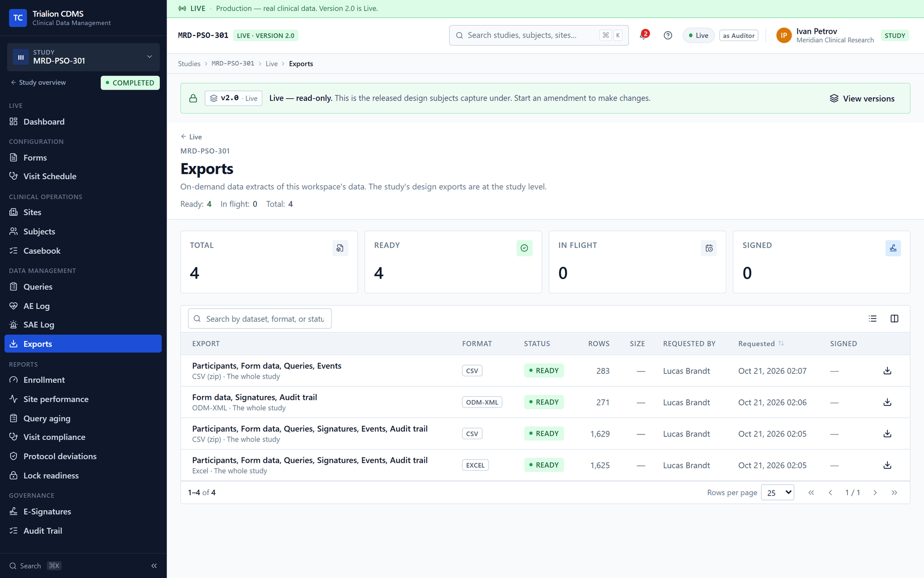Click the EXCEL format tag
The height and width of the screenshot is (578, 924).
[475, 465]
